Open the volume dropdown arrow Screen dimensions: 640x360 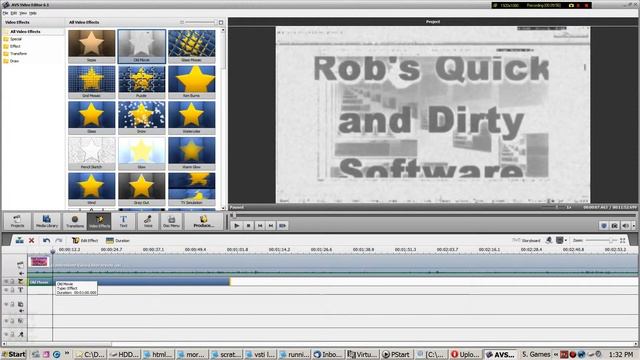[633, 226]
